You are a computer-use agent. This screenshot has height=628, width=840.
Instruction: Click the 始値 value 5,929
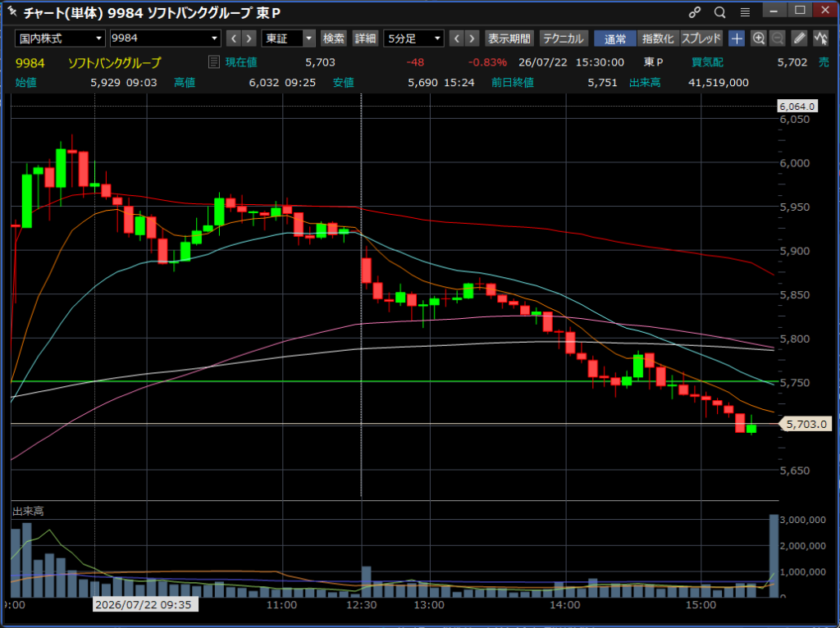[x=106, y=83]
